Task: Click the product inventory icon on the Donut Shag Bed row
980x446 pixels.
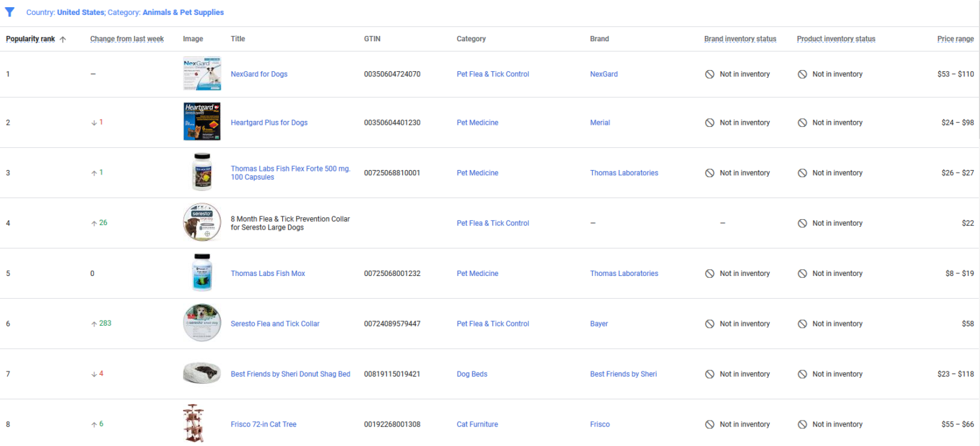Action: click(x=802, y=373)
